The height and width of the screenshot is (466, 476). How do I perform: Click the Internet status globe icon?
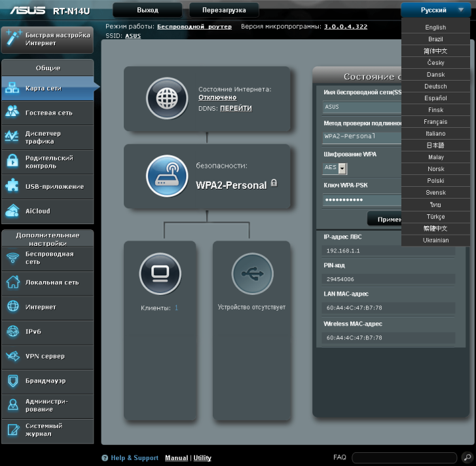pyautogui.click(x=167, y=98)
